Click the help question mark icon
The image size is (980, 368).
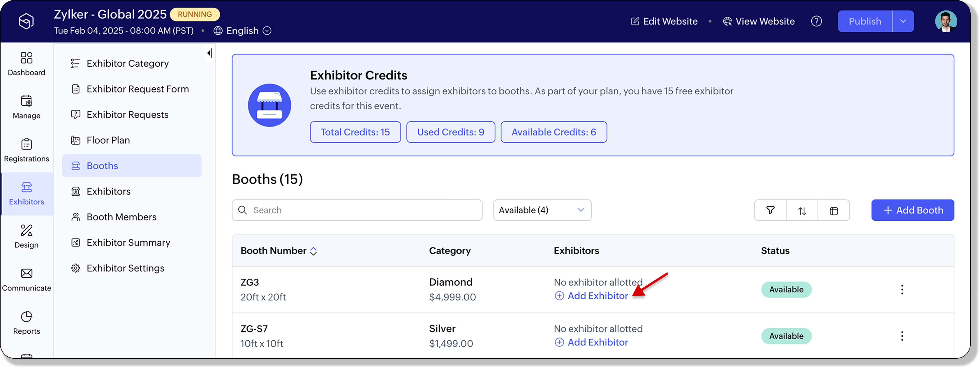pos(816,21)
